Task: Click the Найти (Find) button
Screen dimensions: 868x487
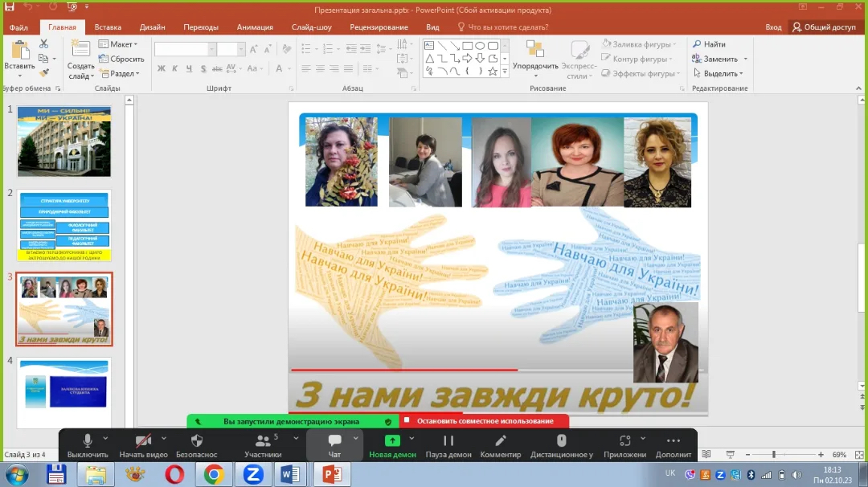Action: click(x=709, y=44)
